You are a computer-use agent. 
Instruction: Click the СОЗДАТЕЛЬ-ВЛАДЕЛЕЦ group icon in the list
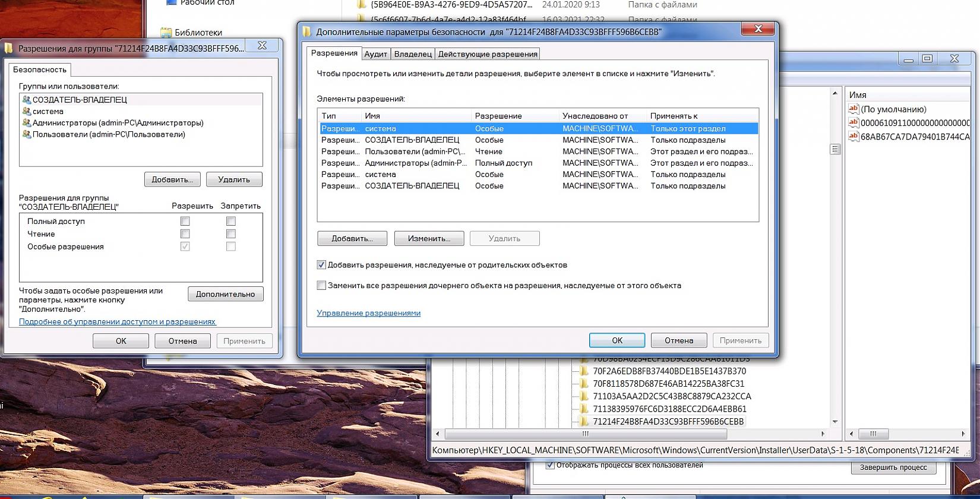tap(26, 100)
